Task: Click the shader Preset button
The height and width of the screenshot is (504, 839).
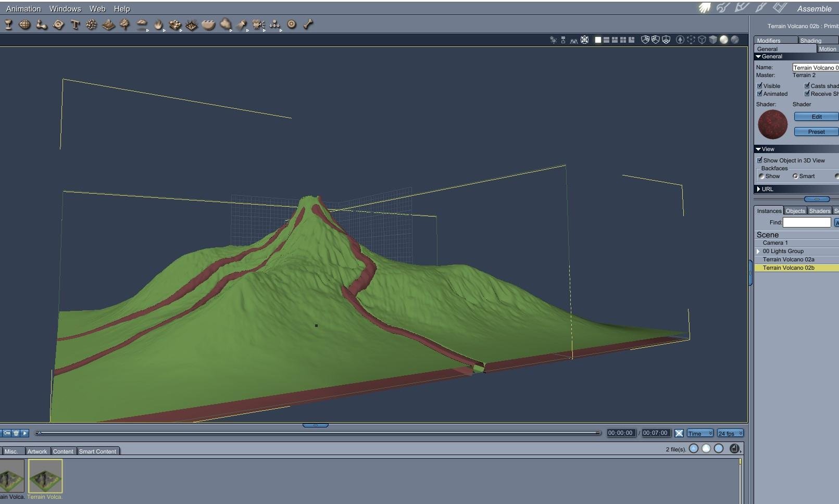Action: pos(816,132)
